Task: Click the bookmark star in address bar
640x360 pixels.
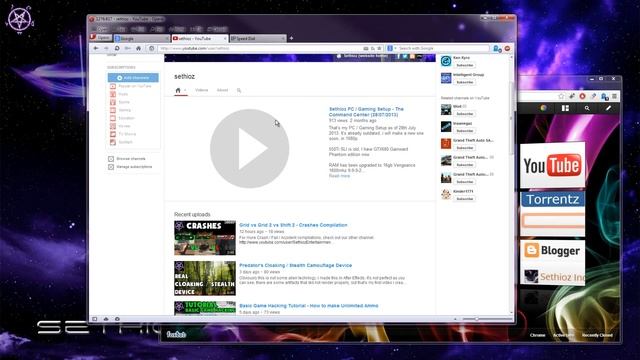Action: pyautogui.click(x=379, y=48)
